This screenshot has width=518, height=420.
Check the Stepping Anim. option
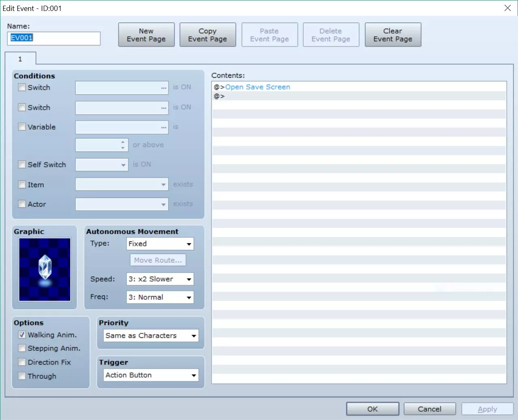[22, 348]
